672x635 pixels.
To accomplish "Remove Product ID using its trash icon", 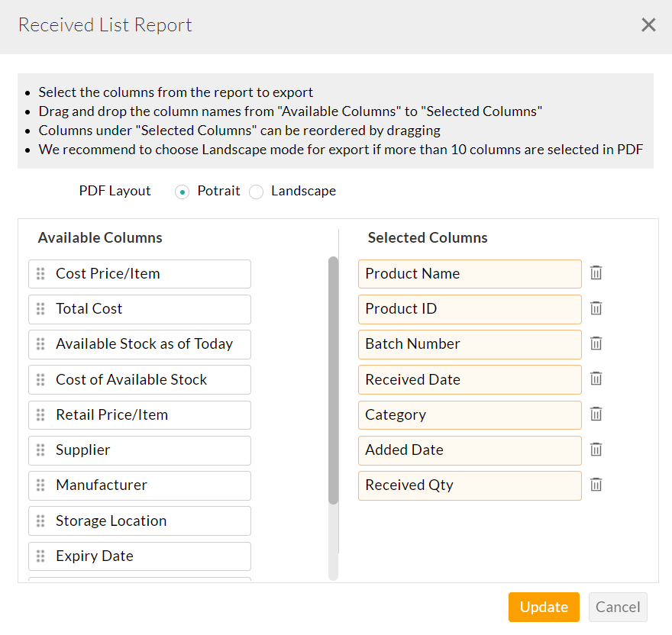I will click(596, 308).
